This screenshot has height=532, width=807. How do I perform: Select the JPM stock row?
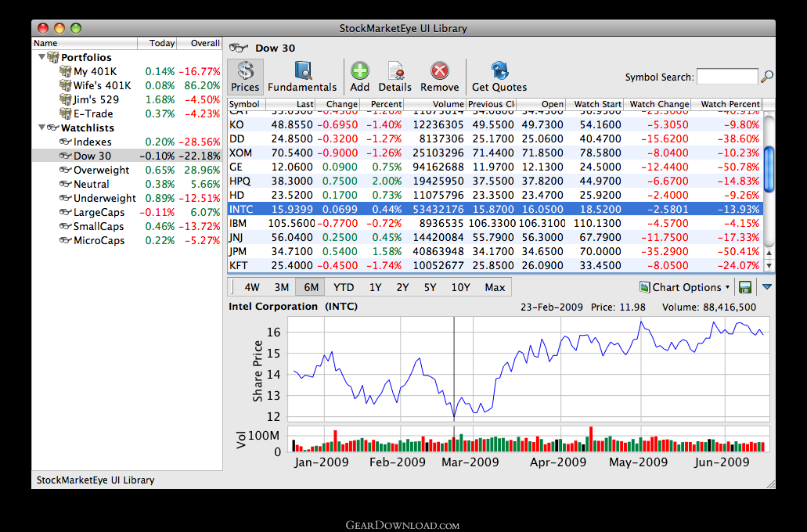click(x=495, y=252)
